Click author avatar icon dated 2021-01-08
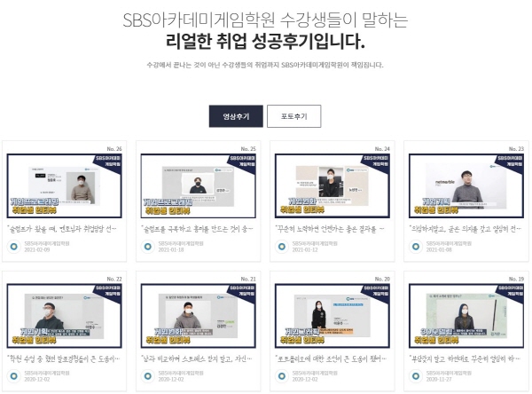Viewport: 532px width, 394px height. pyautogui.click(x=416, y=247)
